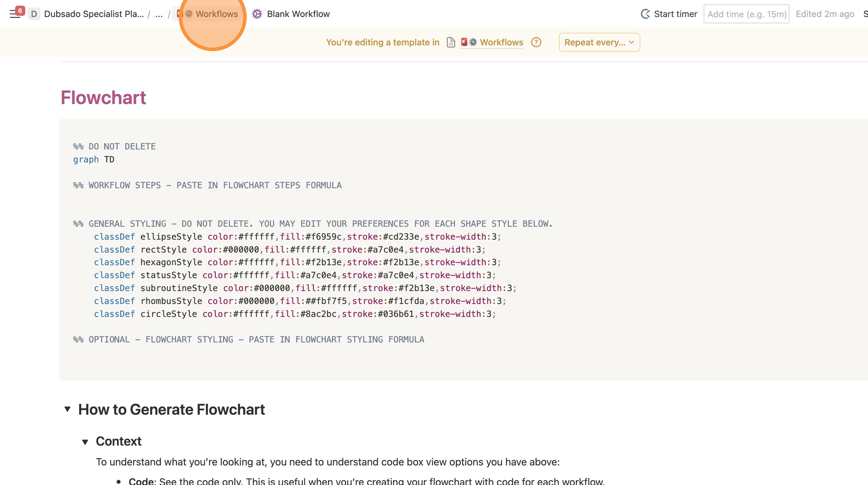This screenshot has width=868, height=485.
Task: Click the Blank Workflow page title breadcrumb
Action: point(298,14)
